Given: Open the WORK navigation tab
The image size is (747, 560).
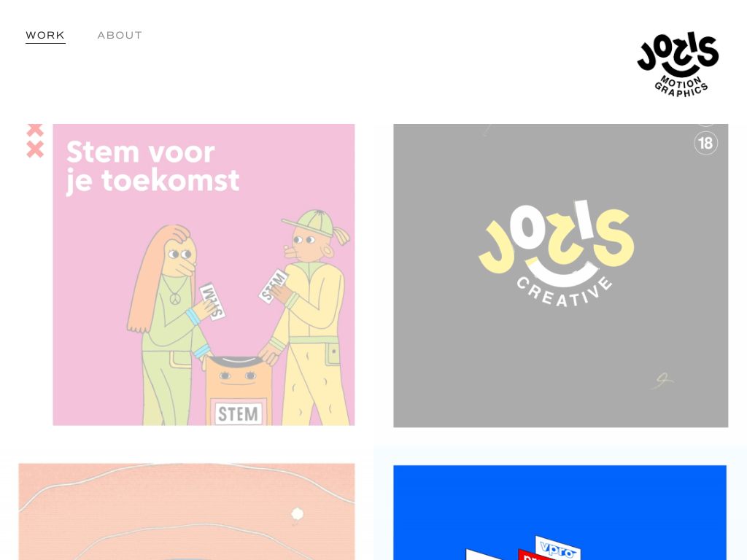Looking at the screenshot, I should 45,35.
